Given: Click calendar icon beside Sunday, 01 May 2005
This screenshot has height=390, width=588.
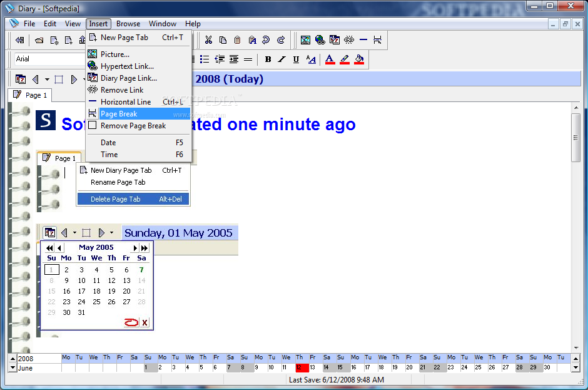Looking at the screenshot, I should click(50, 233).
